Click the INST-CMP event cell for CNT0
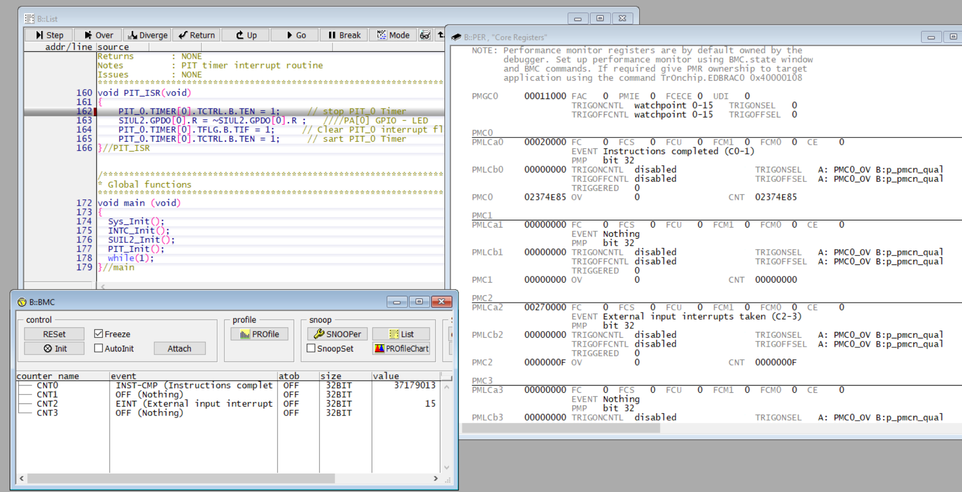The width and height of the screenshot is (962, 492). tap(194, 385)
